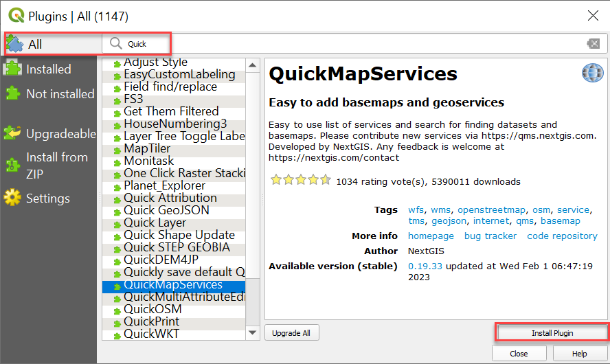This screenshot has height=364, width=610.
Task: Select the All plugins tab
Action: [35, 45]
